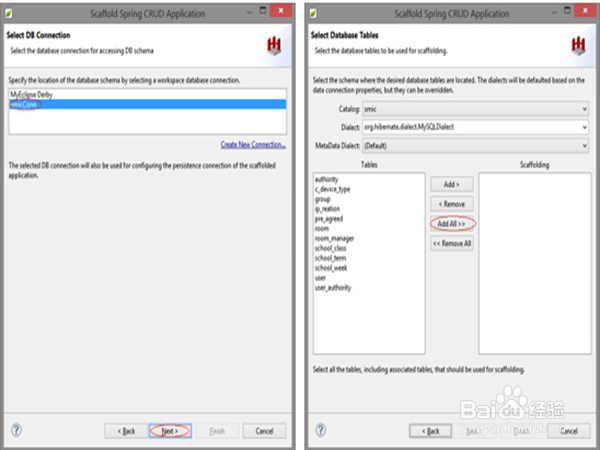Image resolution: width=600 pixels, height=450 pixels.
Task: Select the school_week table
Action: [x=331, y=268]
